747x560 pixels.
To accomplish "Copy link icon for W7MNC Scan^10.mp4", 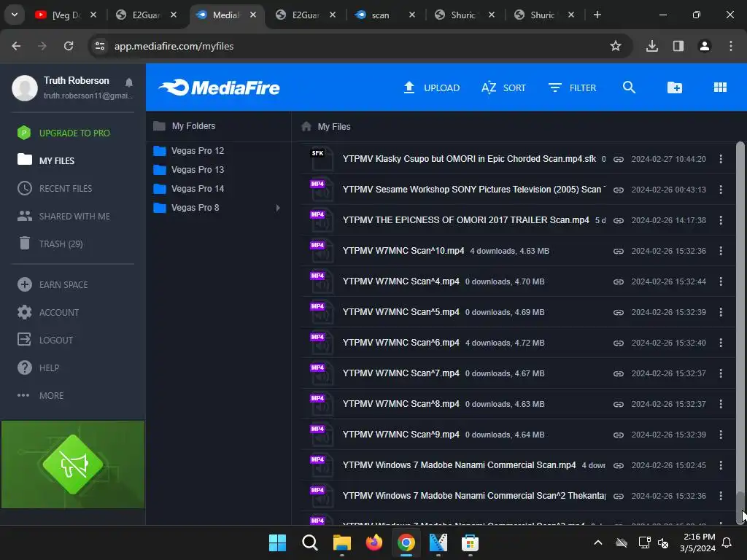I will tap(619, 251).
